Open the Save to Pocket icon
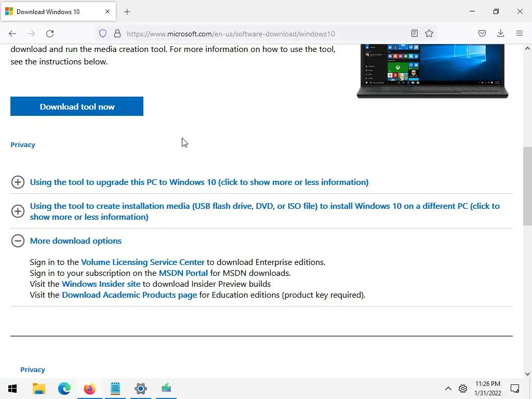 pos(482,33)
